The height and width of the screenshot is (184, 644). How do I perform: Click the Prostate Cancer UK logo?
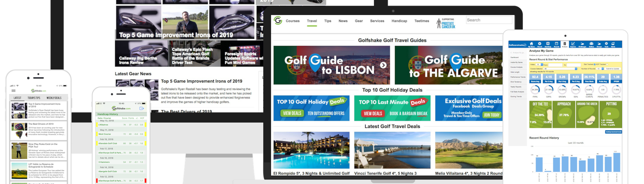pyautogui.click(x=445, y=23)
